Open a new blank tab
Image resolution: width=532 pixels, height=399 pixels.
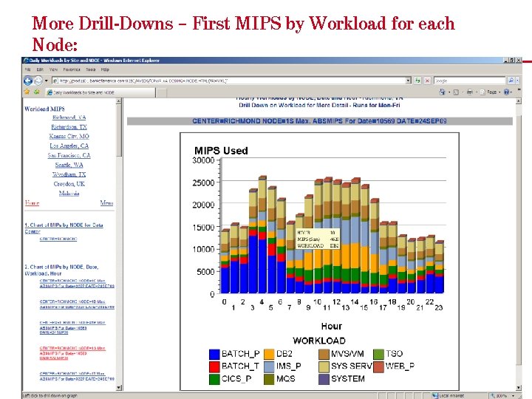(162, 92)
